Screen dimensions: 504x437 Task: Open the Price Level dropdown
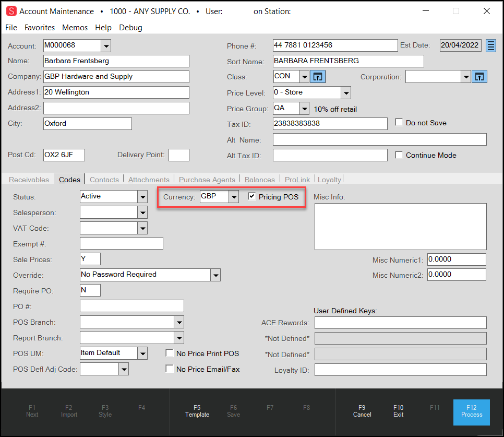346,93
